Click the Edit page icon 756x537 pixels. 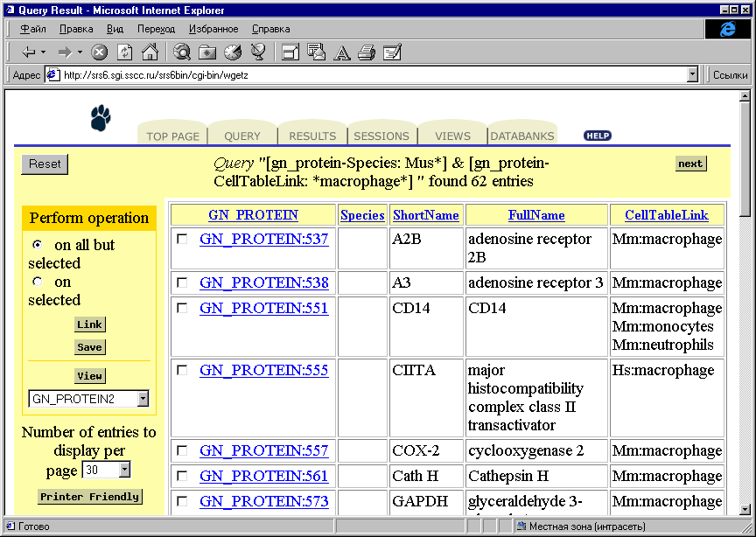click(393, 52)
